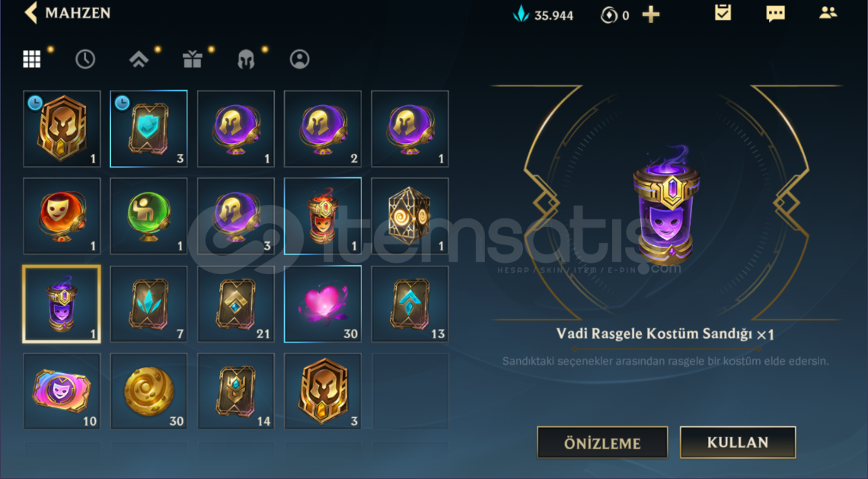Open the double-chevron boosts tab
Viewport: 868px width, 479px height.
click(139, 59)
